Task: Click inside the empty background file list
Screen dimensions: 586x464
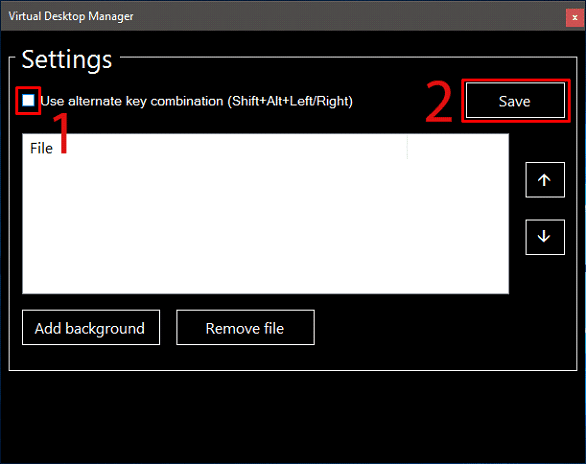Action: pos(265,226)
